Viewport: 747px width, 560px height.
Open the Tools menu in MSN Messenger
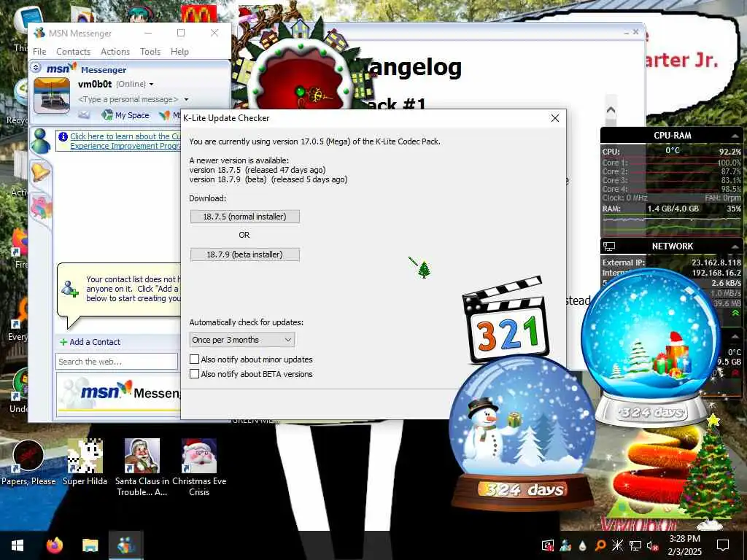150,52
